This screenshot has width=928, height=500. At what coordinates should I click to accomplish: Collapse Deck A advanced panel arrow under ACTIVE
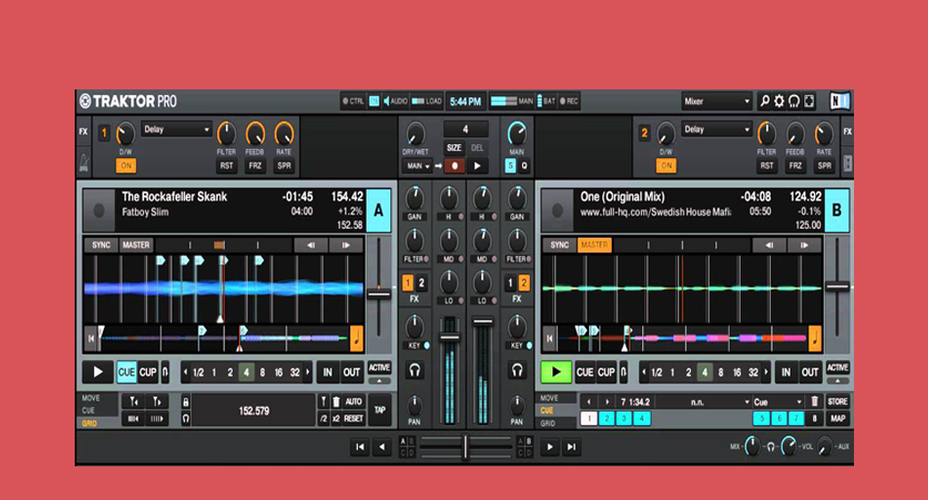pos(379,380)
